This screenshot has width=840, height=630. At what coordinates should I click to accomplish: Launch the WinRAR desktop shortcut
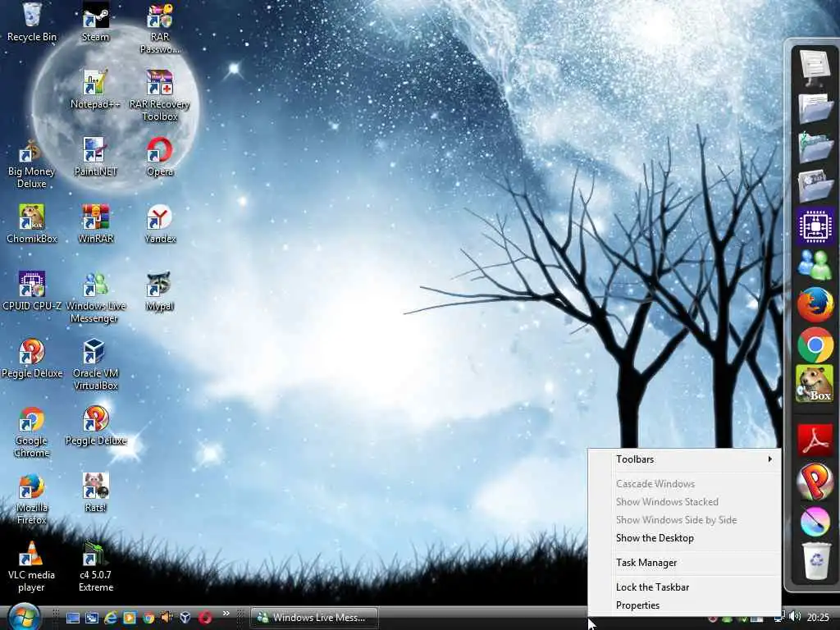tap(95, 224)
